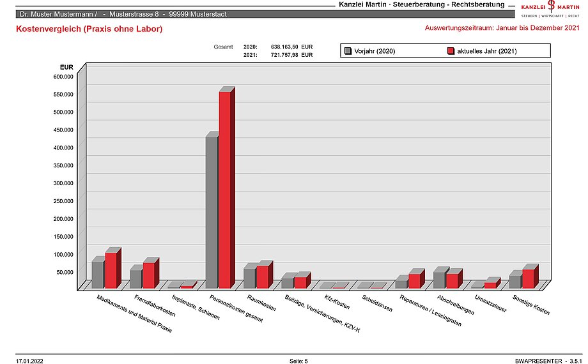This screenshot has width=588, height=364.
Task: Click the Kanzlei Martin logo
Action: [x=550, y=9]
